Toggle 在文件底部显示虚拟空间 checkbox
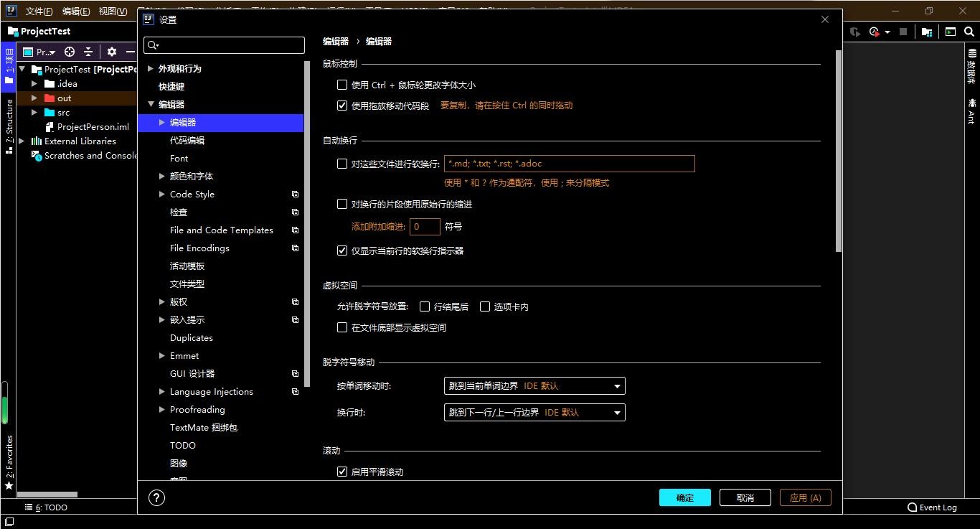This screenshot has width=980, height=529. [x=342, y=327]
